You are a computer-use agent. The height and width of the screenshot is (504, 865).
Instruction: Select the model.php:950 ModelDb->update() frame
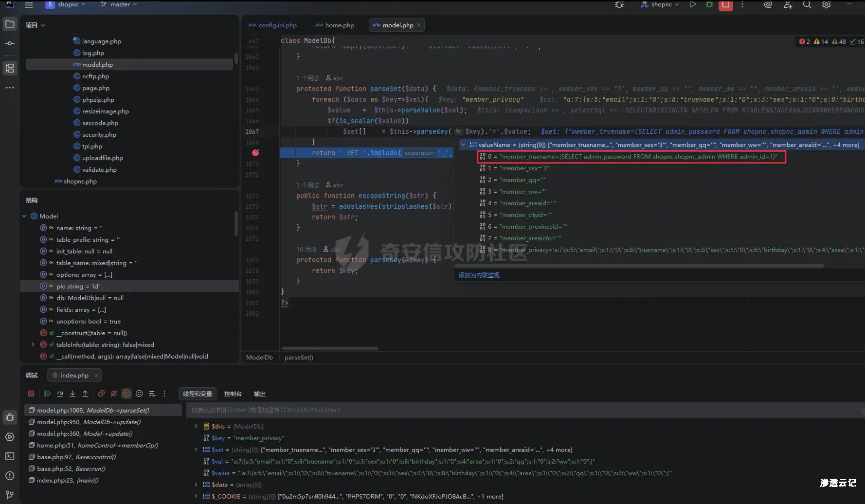tap(89, 422)
